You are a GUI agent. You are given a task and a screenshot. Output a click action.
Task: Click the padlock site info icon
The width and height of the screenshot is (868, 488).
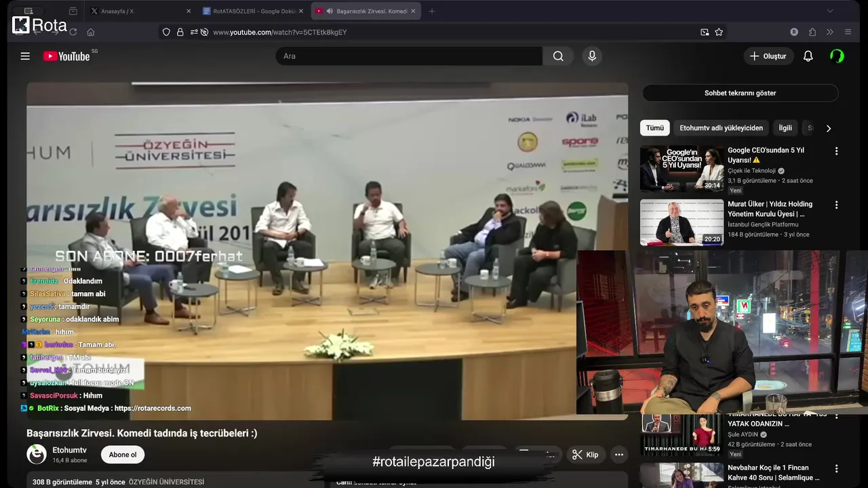180,32
